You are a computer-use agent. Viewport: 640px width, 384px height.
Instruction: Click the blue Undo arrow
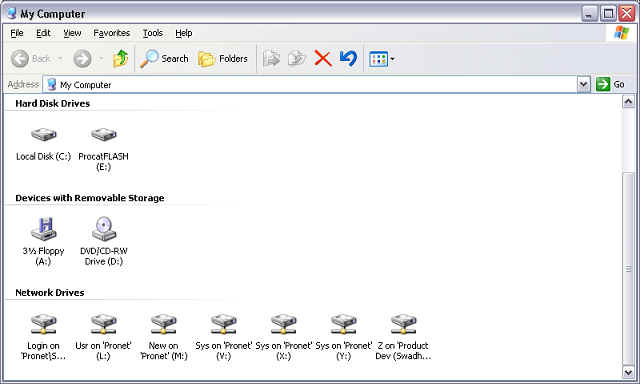click(x=348, y=59)
